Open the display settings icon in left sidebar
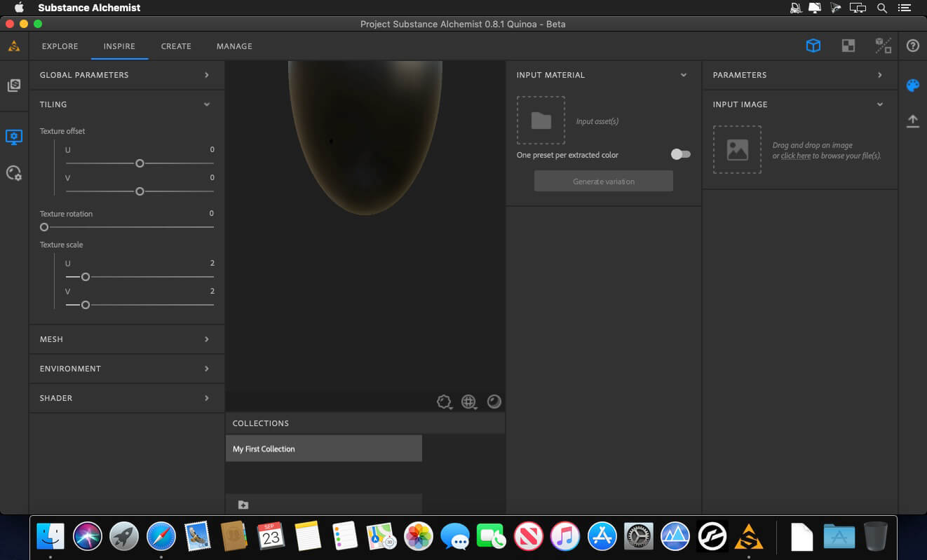The height and width of the screenshot is (560, 927). pyautogui.click(x=14, y=137)
